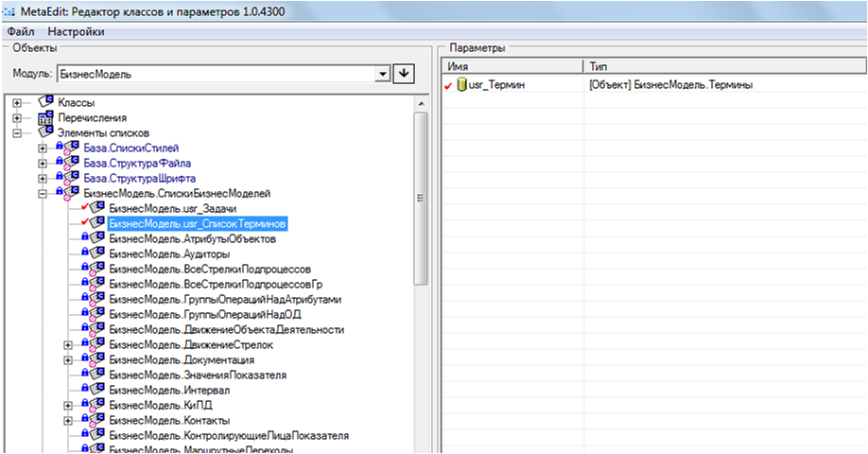Select БизнесМодель.usr_СписокТерминов in the tree

(197, 224)
